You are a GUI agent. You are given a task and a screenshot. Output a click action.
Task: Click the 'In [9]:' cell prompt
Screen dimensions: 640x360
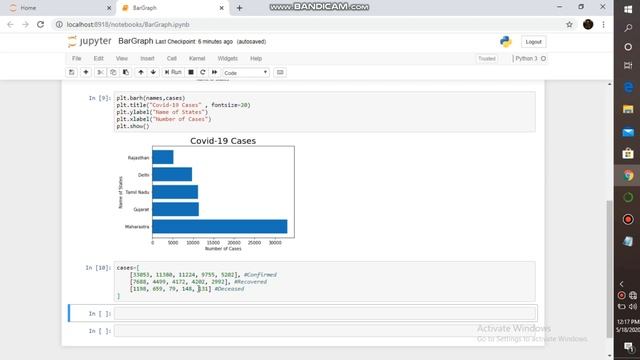(x=100, y=98)
